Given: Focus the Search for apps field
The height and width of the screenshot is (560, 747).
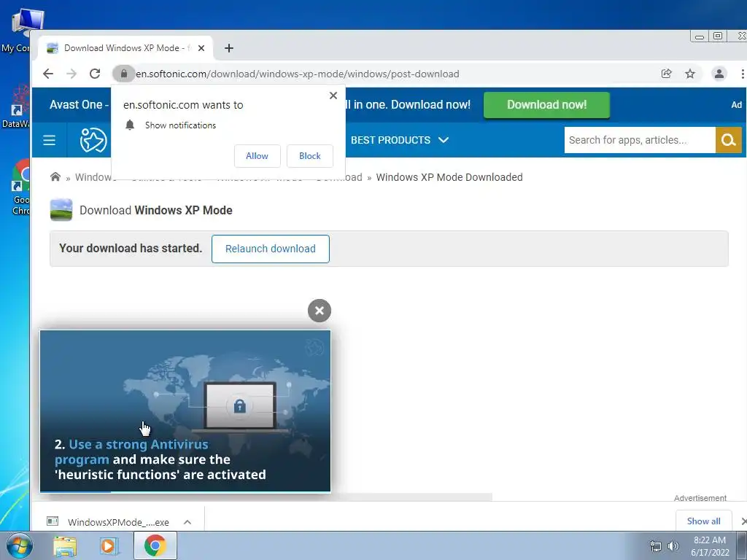Looking at the screenshot, I should point(640,140).
